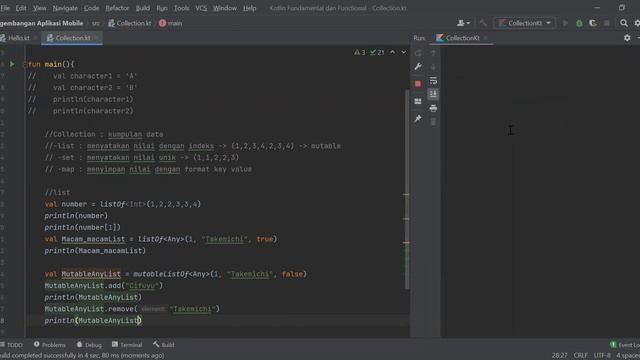Print the Run console output

pyautogui.click(x=433, y=108)
